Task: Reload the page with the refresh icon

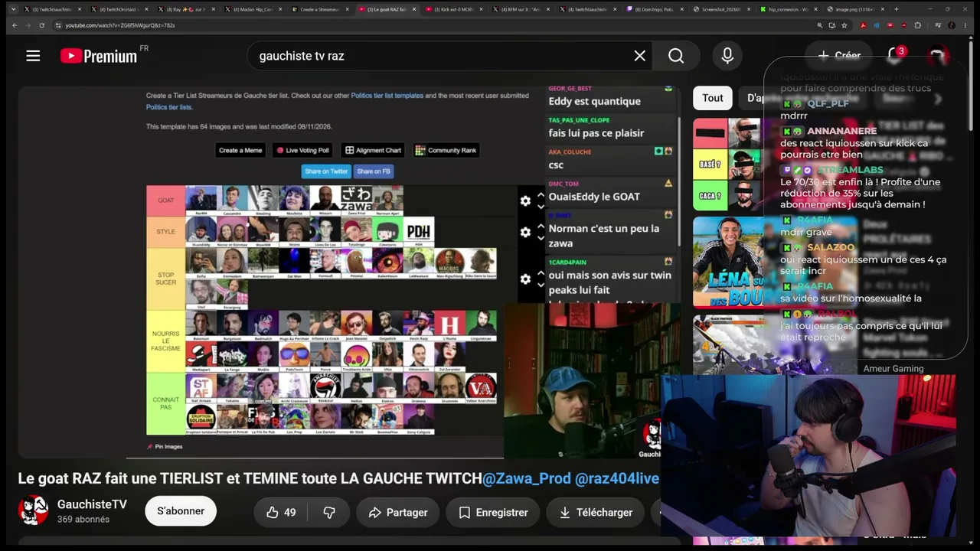Action: point(41,25)
